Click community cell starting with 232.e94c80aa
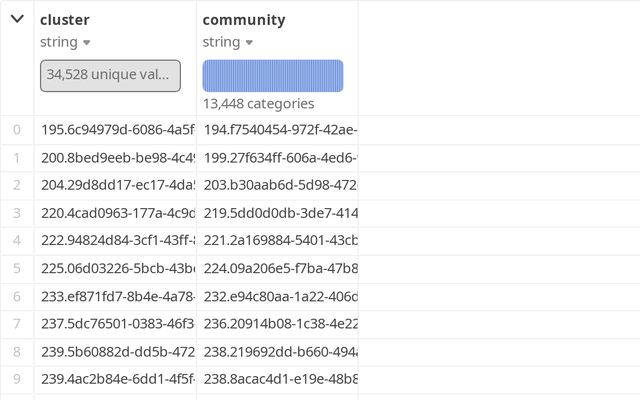This screenshot has height=400, width=640. (x=279, y=296)
